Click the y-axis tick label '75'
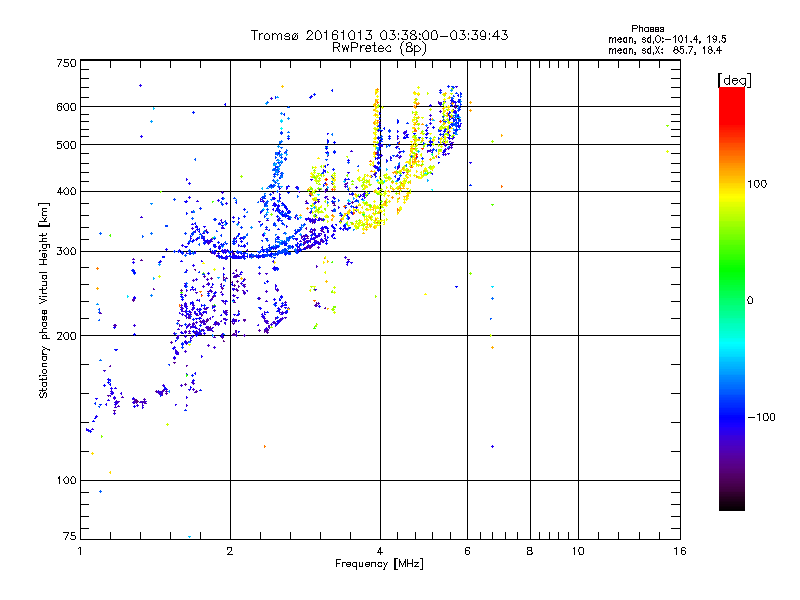 pos(70,536)
